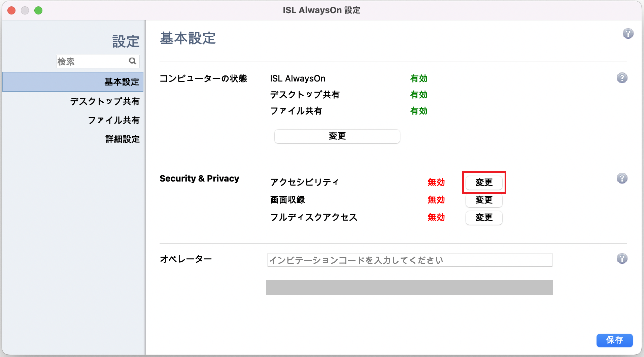
Task: Click the 設定 sidebar title
Action: [x=126, y=41]
